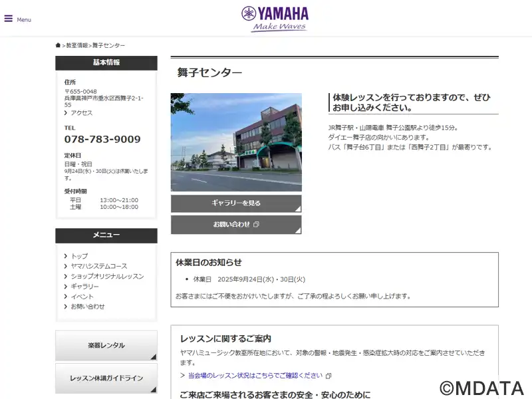This screenshot has height=399, width=532.
Task: Click phone number 078-783-9009
Action: (x=102, y=139)
